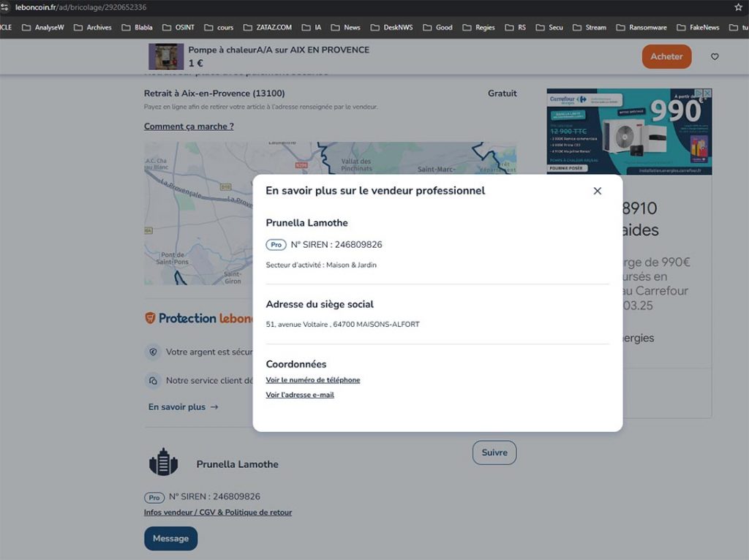Reveal the seller's phone number
The height and width of the screenshot is (560, 749).
[313, 380]
